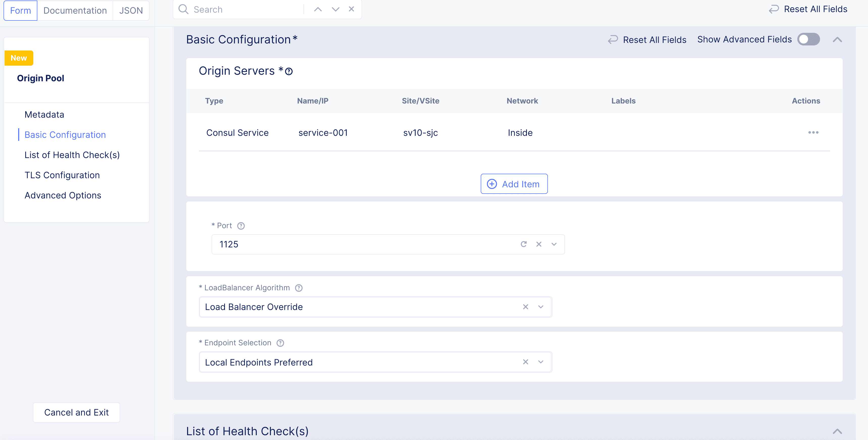Click the Origin Servers help icon
The width and height of the screenshot is (868, 440).
pyautogui.click(x=289, y=71)
